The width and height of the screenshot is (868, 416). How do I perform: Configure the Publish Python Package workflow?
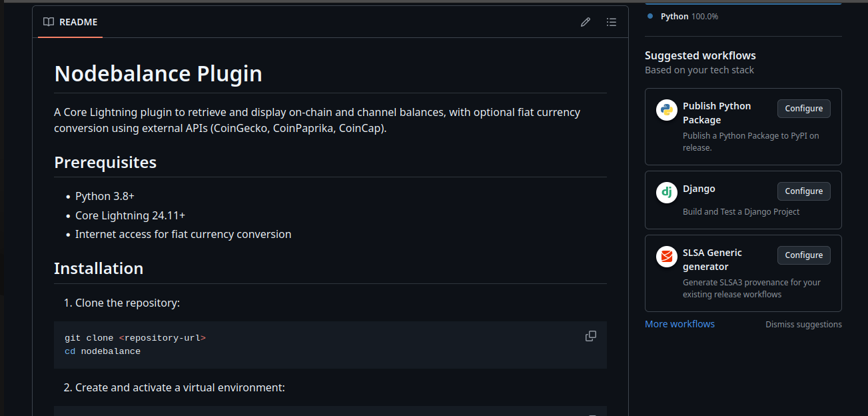tap(803, 109)
